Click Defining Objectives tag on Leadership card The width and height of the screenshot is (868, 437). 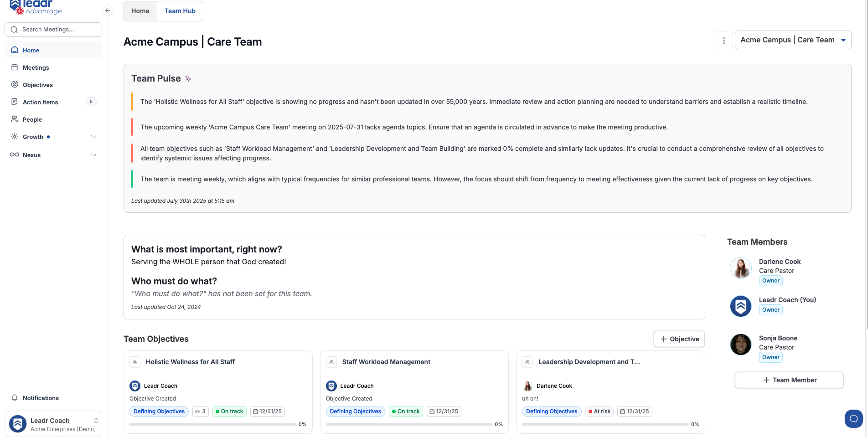552,411
